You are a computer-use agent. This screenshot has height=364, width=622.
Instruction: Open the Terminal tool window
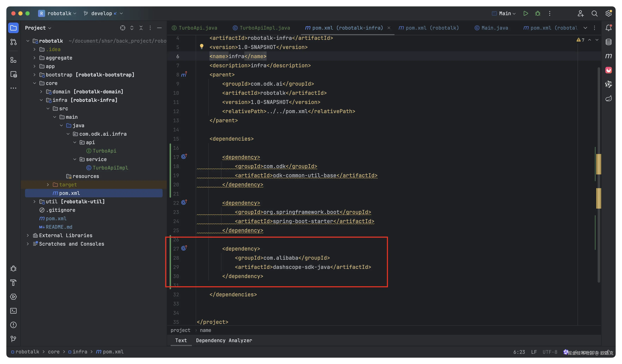click(x=13, y=311)
